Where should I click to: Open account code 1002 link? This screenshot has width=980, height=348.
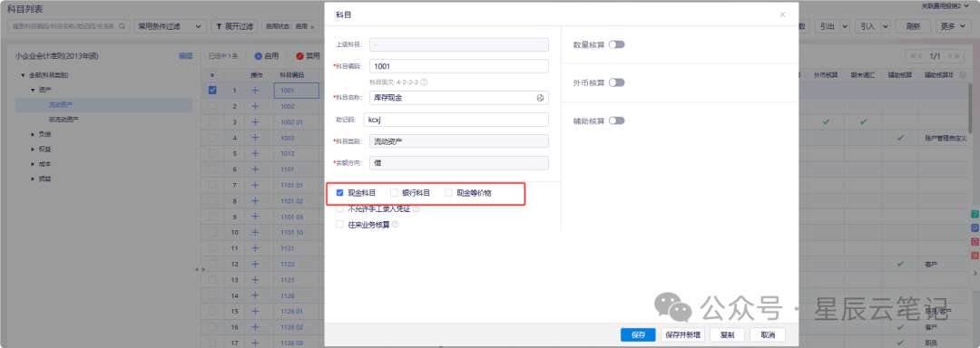click(288, 106)
